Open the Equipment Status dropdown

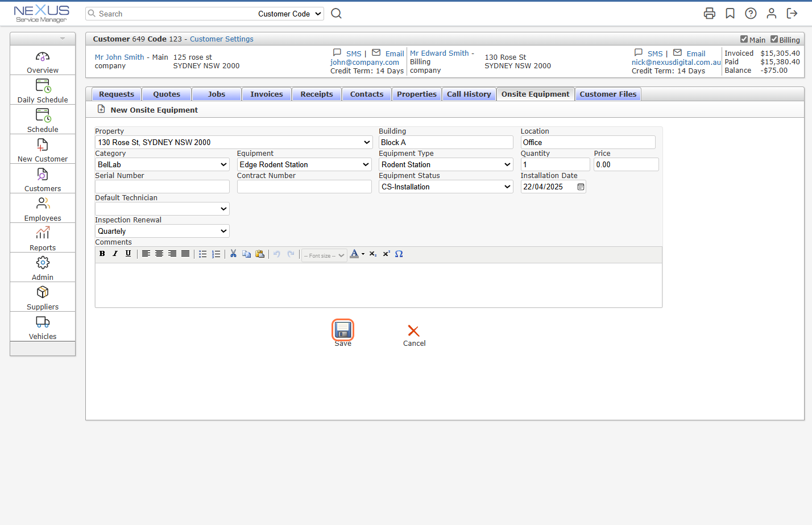446,187
